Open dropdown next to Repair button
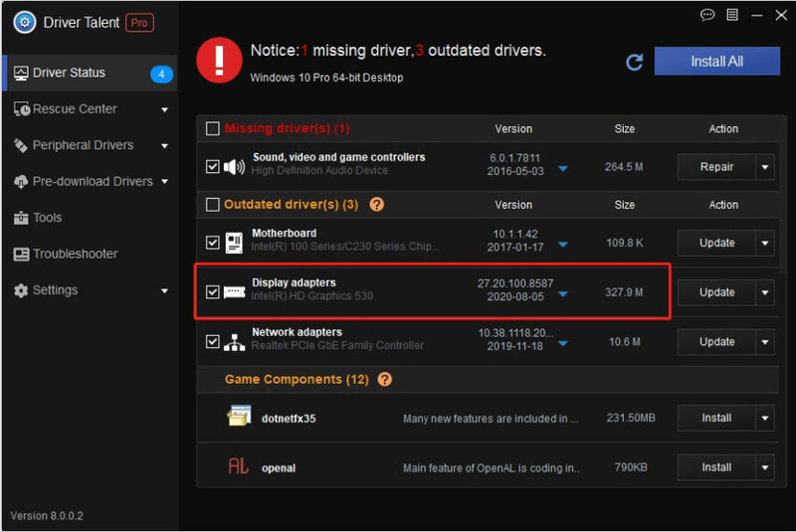Viewport: 796px width, 532px height. pos(764,167)
